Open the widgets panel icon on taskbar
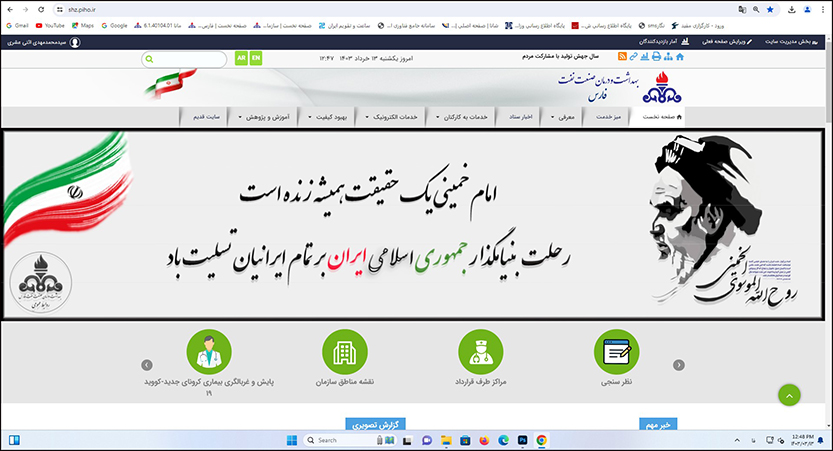The height and width of the screenshot is (451, 833). 14,440
